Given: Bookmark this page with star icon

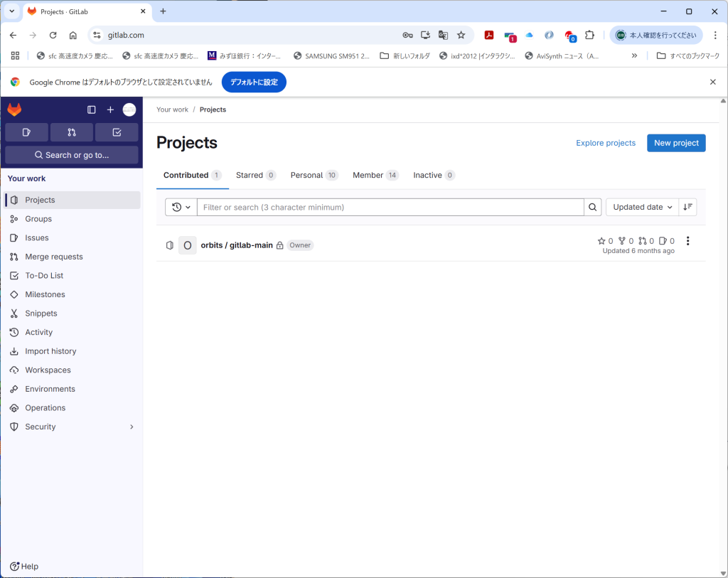Looking at the screenshot, I should 461,36.
